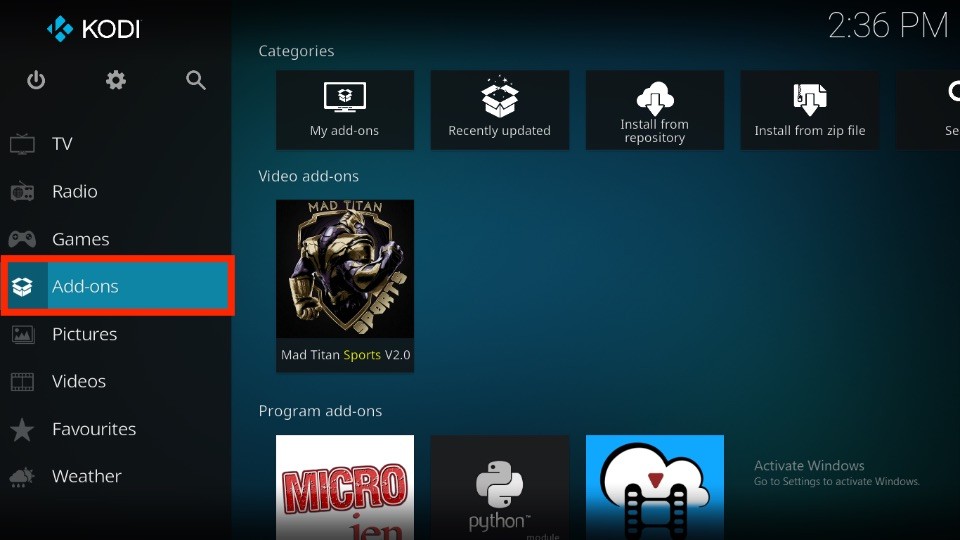The height and width of the screenshot is (540, 960).
Task: Click the Categories heading
Action: [x=296, y=51]
